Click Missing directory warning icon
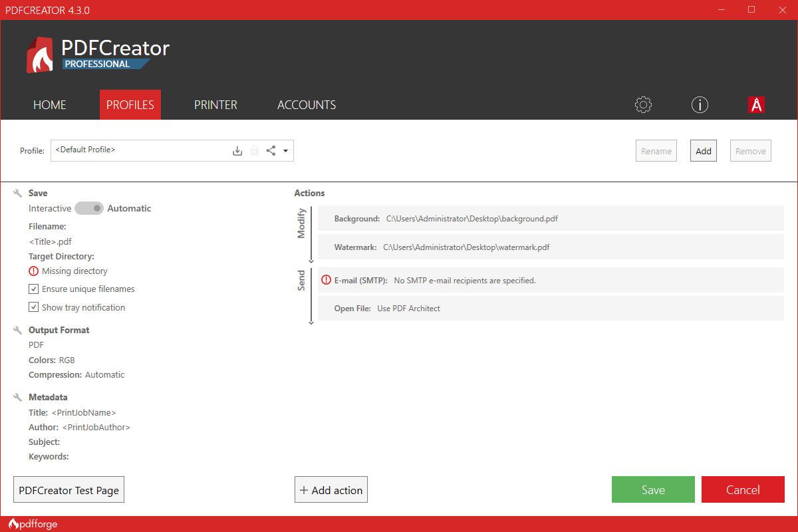The height and width of the screenshot is (532, 798). (33, 271)
